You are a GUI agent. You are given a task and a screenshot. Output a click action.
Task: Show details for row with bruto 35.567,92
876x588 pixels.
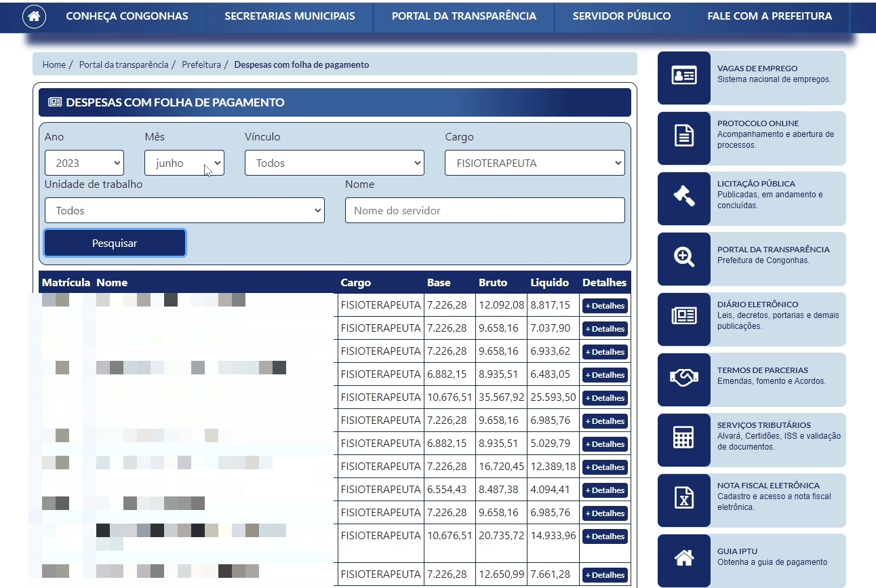click(605, 398)
